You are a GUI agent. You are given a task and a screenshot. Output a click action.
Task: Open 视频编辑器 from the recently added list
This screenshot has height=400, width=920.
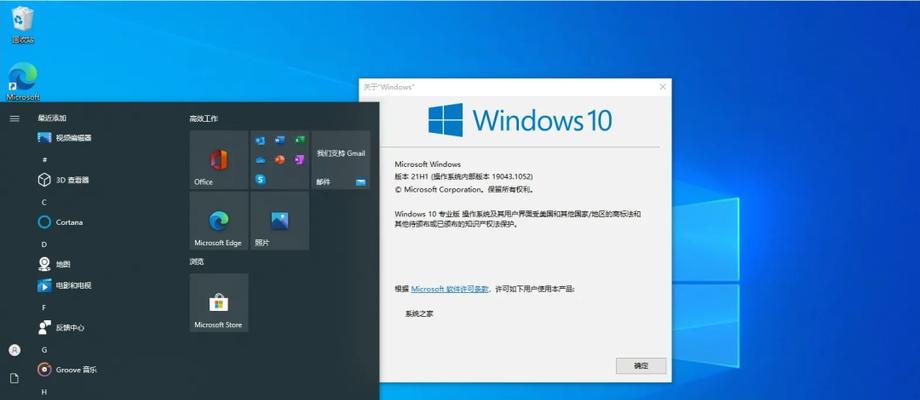(65, 138)
